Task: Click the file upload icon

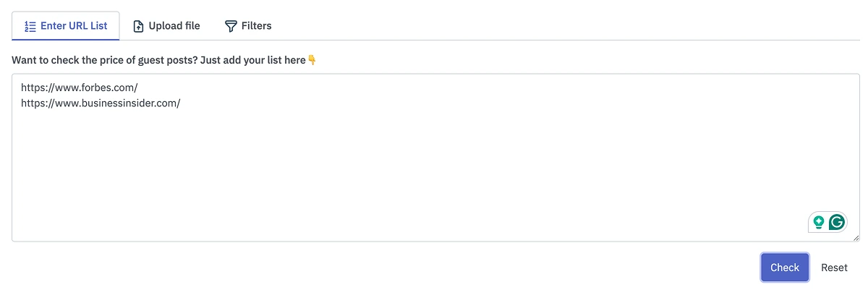Action: [139, 26]
